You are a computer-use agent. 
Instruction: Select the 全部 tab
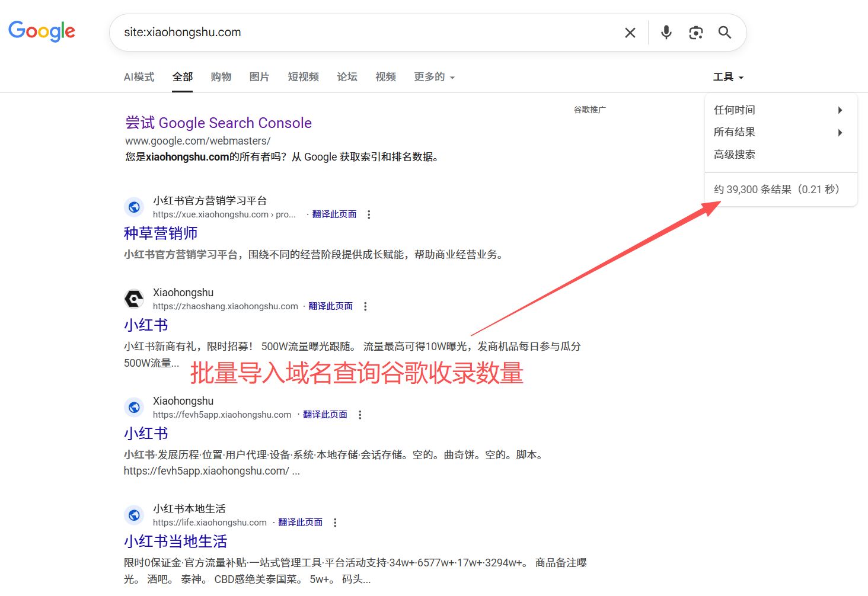[183, 77]
